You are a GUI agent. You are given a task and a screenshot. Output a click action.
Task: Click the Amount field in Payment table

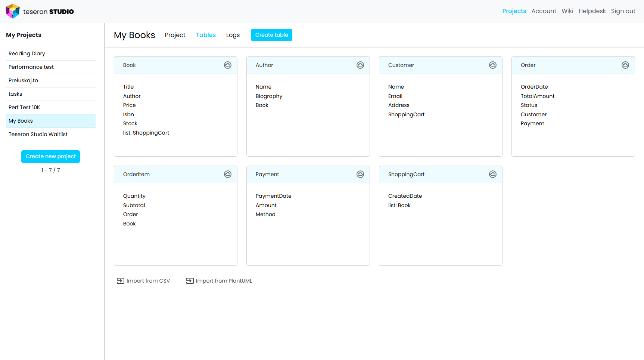tap(266, 205)
